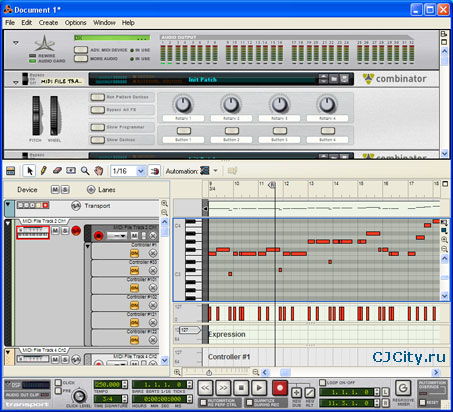Fold the Combinator device triangle
Viewport: 453px width, 412px height.
click(x=16, y=82)
